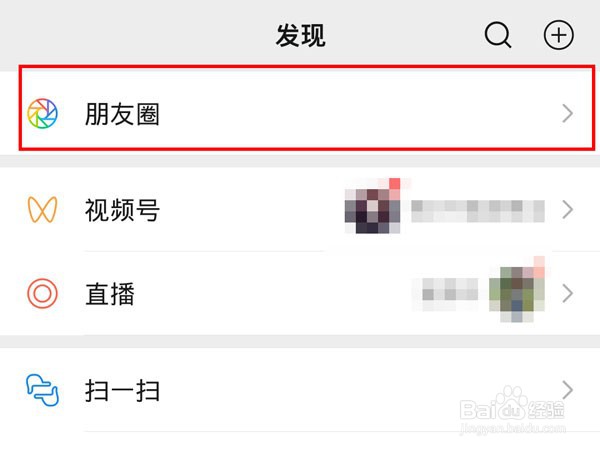
Task: Expand the chevron on 视频号 row
Action: 567,209
